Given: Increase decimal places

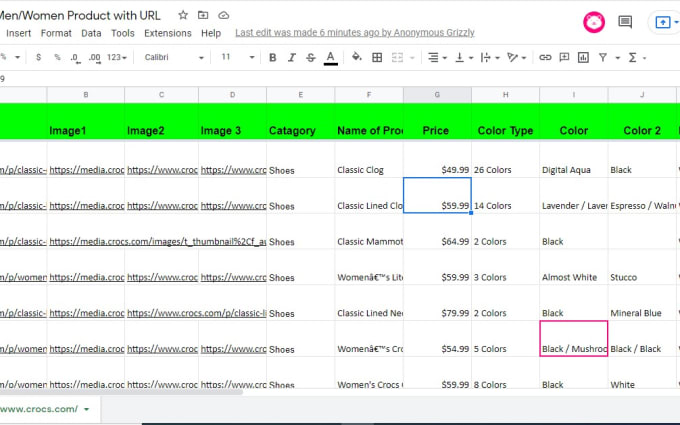Looking at the screenshot, I should click(95, 58).
